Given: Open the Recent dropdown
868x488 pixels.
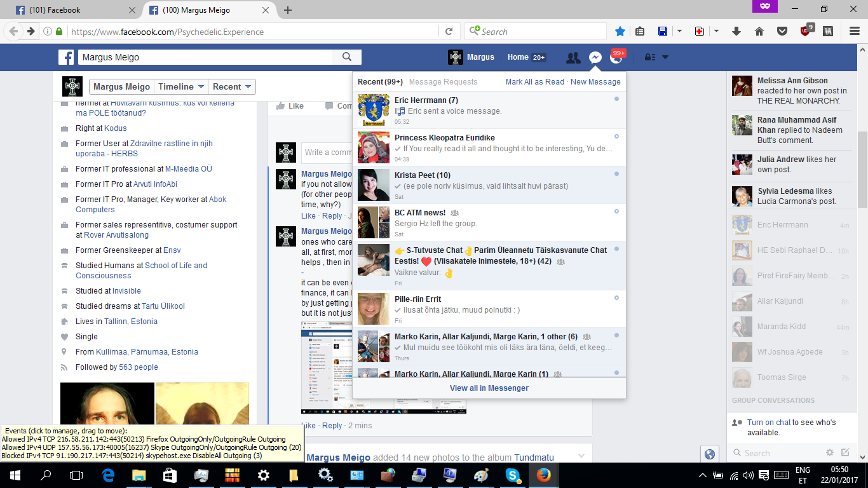Looking at the screenshot, I should 232,87.
